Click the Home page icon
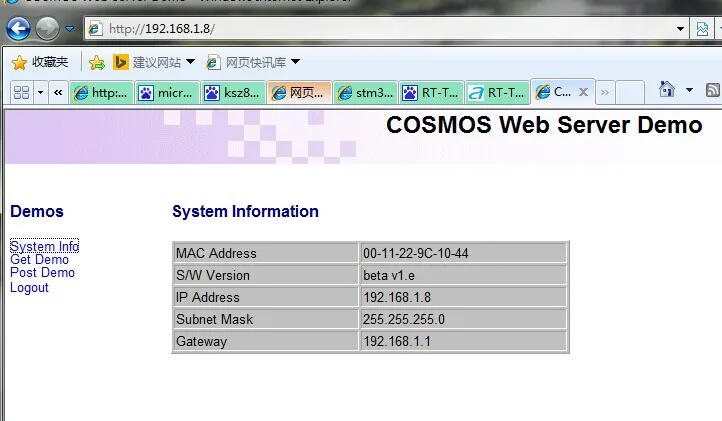The height and width of the screenshot is (421, 722). point(667,89)
